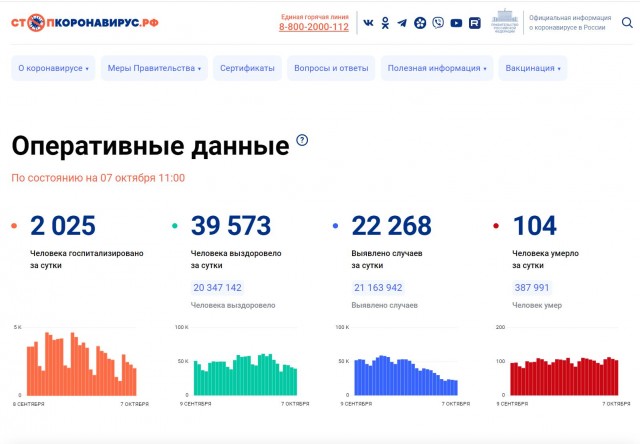Viewport: 640px width, 444px height.
Task: Click the question mark help icon
Action: (x=302, y=140)
